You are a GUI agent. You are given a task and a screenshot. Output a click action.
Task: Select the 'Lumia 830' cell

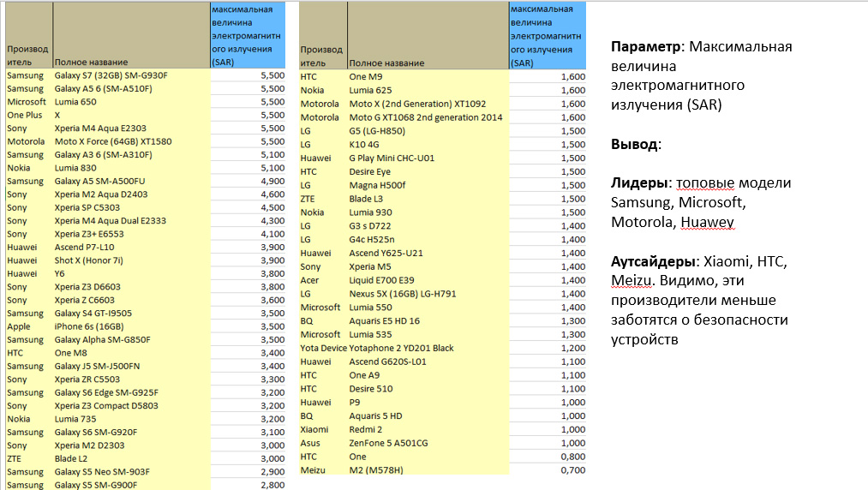coord(132,168)
